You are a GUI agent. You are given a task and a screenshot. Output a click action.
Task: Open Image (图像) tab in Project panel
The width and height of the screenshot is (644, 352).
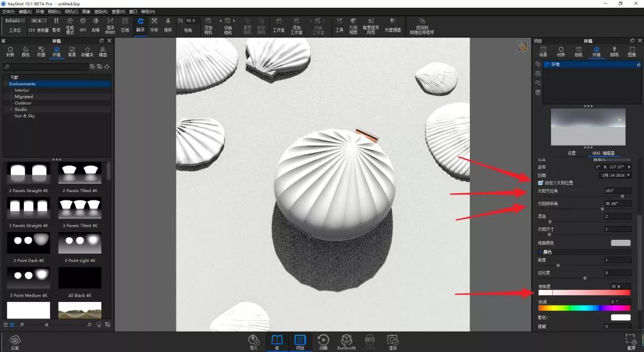tap(631, 52)
